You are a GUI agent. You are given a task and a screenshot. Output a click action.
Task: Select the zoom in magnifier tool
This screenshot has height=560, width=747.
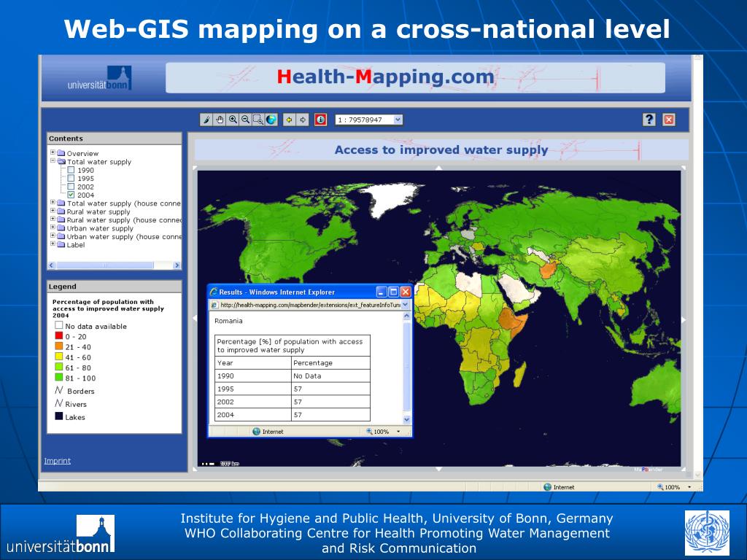tap(233, 120)
